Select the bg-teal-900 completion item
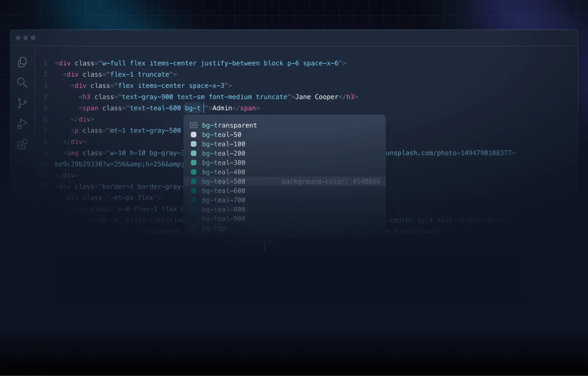 223,219
